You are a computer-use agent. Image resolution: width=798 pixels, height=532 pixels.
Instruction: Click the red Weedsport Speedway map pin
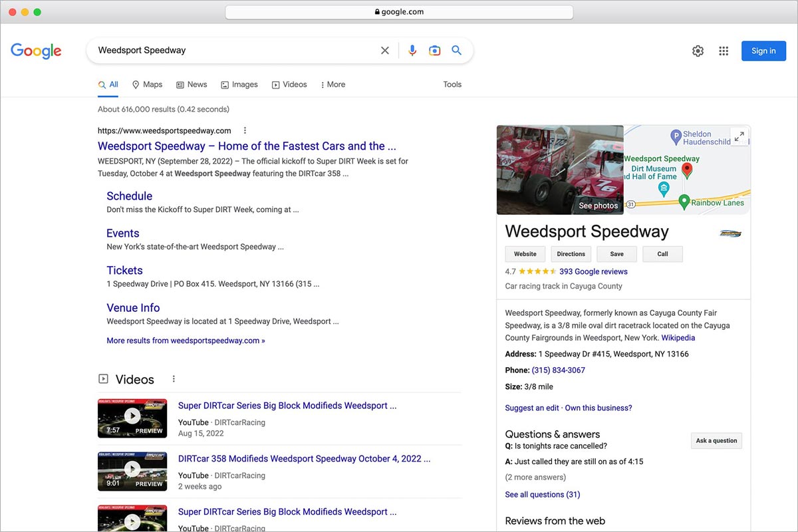(688, 170)
